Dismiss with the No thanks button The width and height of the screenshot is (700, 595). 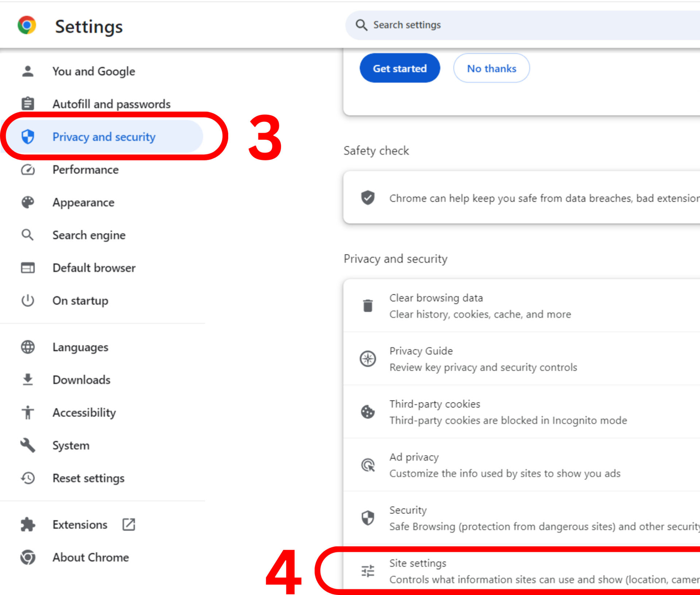(x=491, y=68)
